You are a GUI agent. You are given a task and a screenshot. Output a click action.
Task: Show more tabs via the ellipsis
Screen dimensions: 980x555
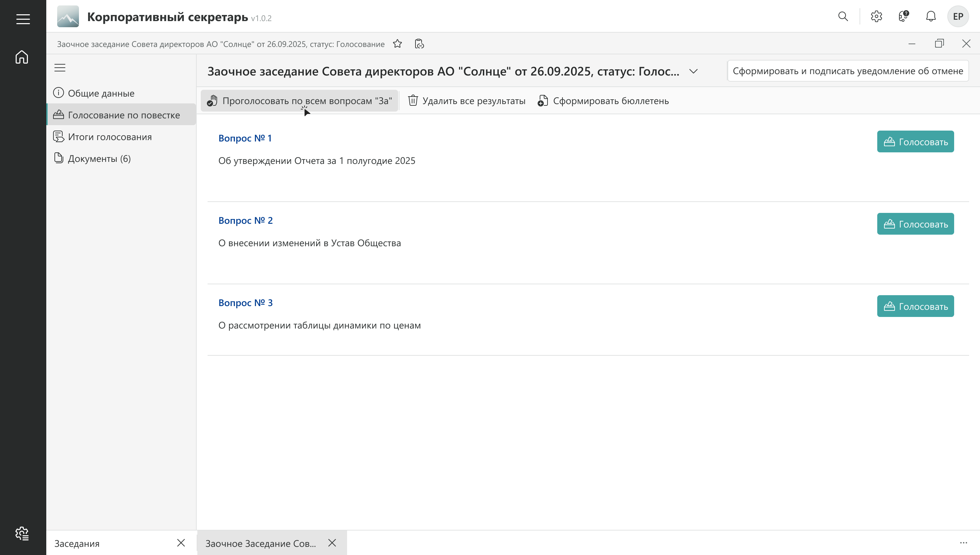pos(963,543)
